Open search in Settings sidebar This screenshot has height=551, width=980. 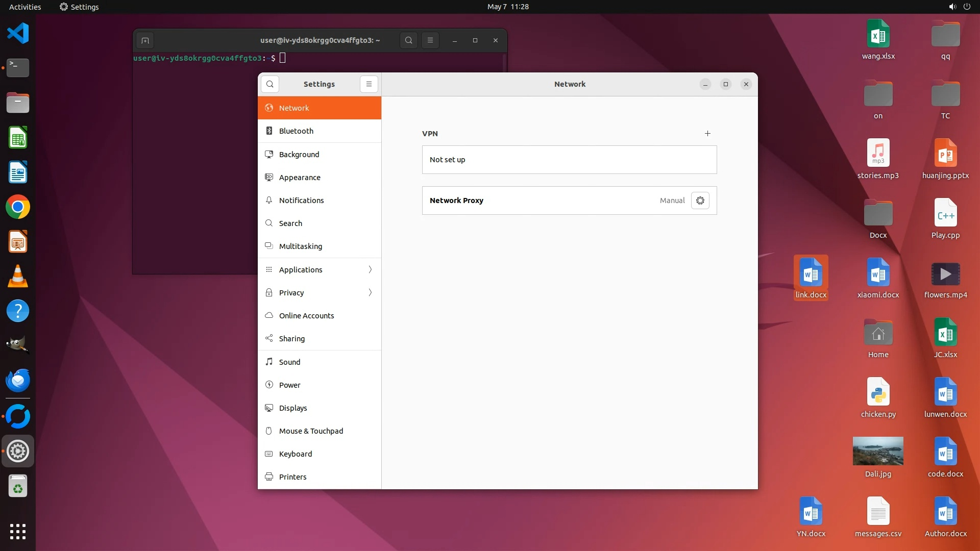[x=270, y=84]
